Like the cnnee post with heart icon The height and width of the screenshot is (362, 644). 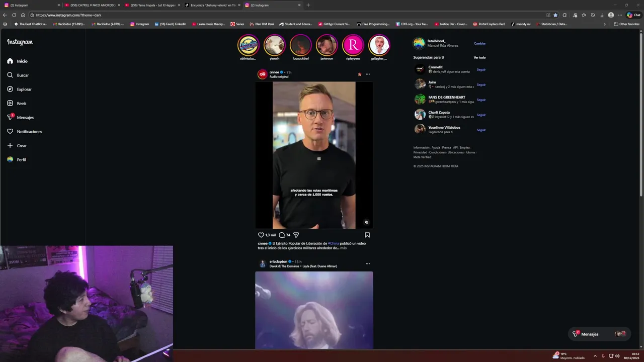click(x=261, y=235)
